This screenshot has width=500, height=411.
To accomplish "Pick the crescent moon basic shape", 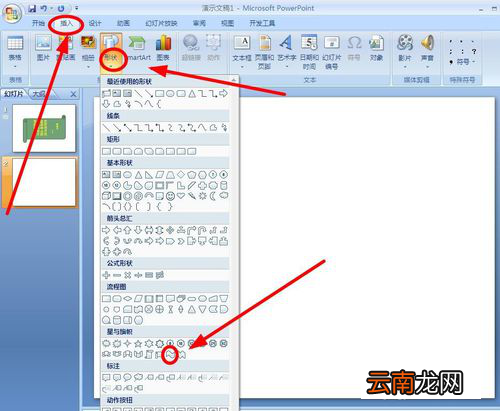I will [213, 196].
